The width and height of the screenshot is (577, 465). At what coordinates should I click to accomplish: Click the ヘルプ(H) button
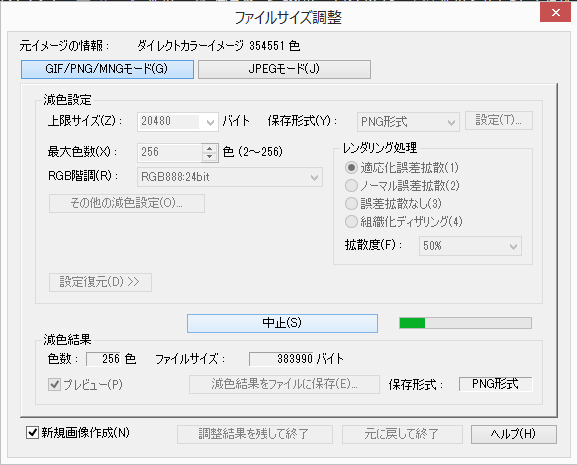pos(514,434)
